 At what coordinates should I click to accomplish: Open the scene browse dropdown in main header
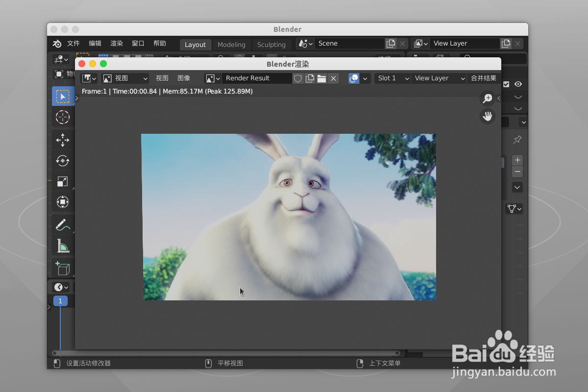[x=305, y=44]
